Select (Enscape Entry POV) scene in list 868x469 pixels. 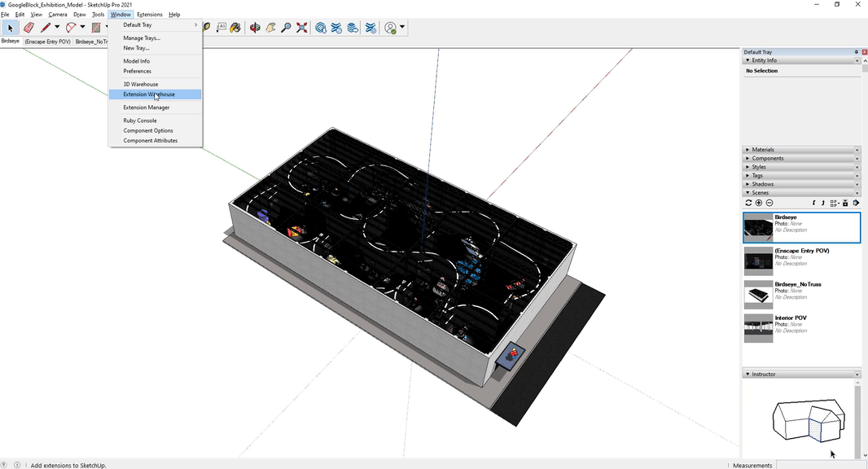click(x=801, y=261)
